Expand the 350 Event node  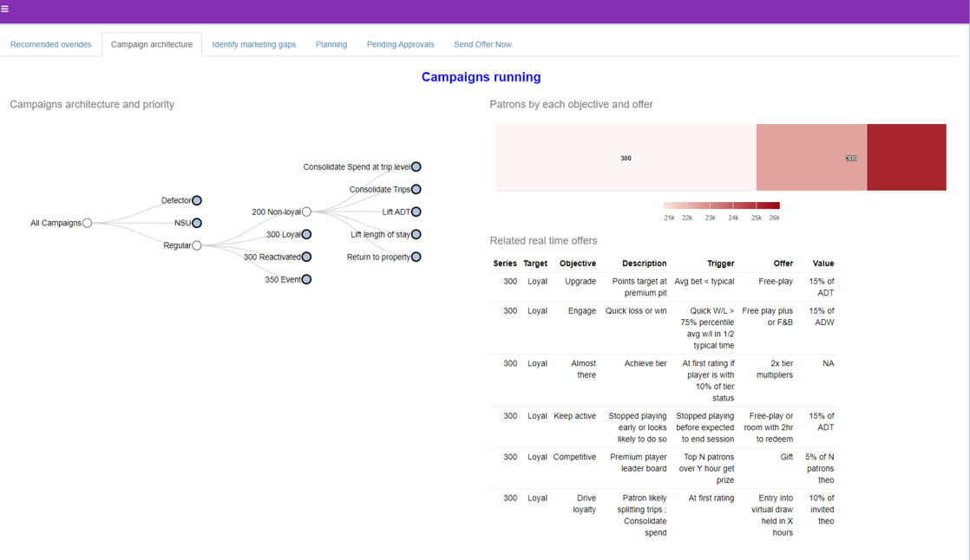[306, 279]
